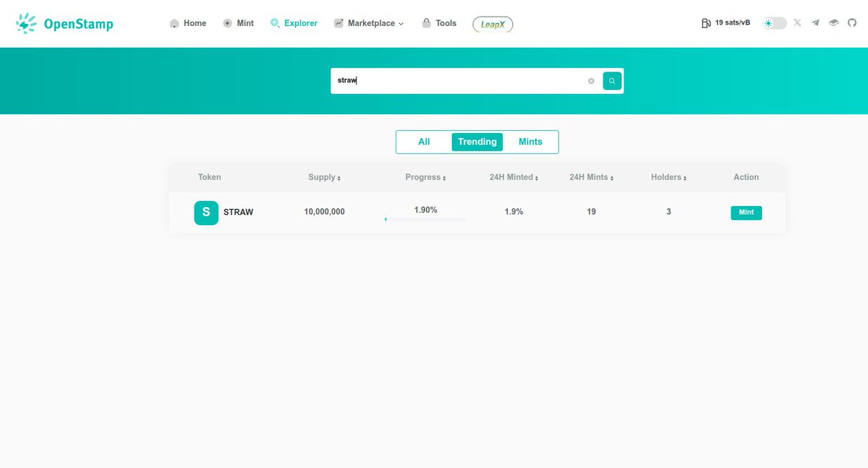Click the 1.9% 24H Minted value
Viewport: 868px width, 468px height.
[514, 212]
